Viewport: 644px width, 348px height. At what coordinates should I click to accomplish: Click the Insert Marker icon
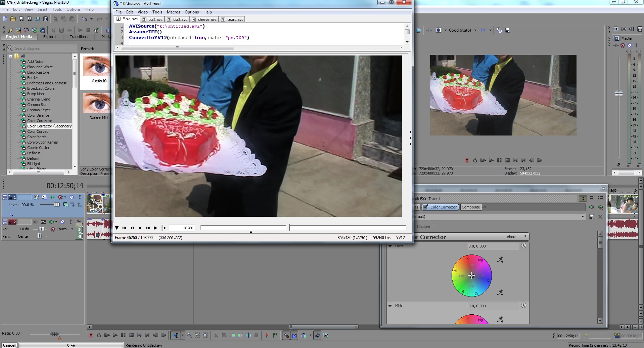pos(267,335)
